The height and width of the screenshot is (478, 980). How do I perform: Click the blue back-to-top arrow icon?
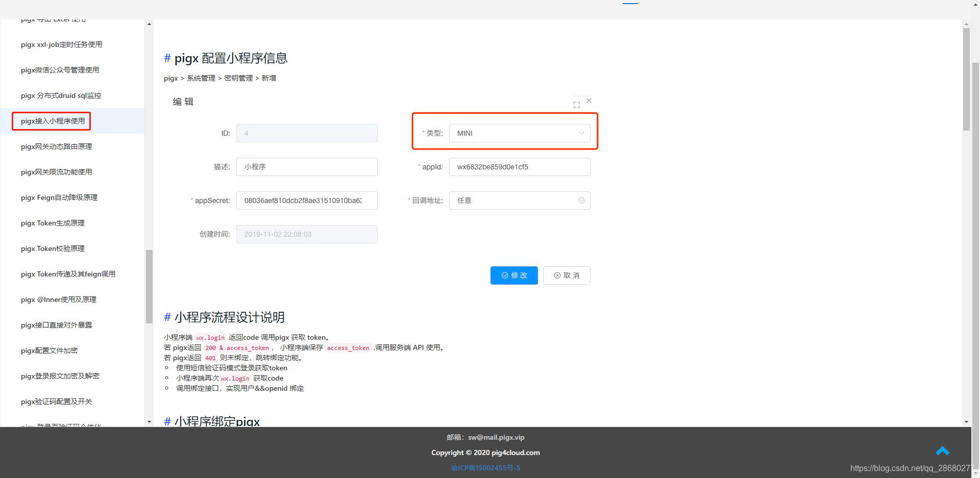[x=942, y=451]
